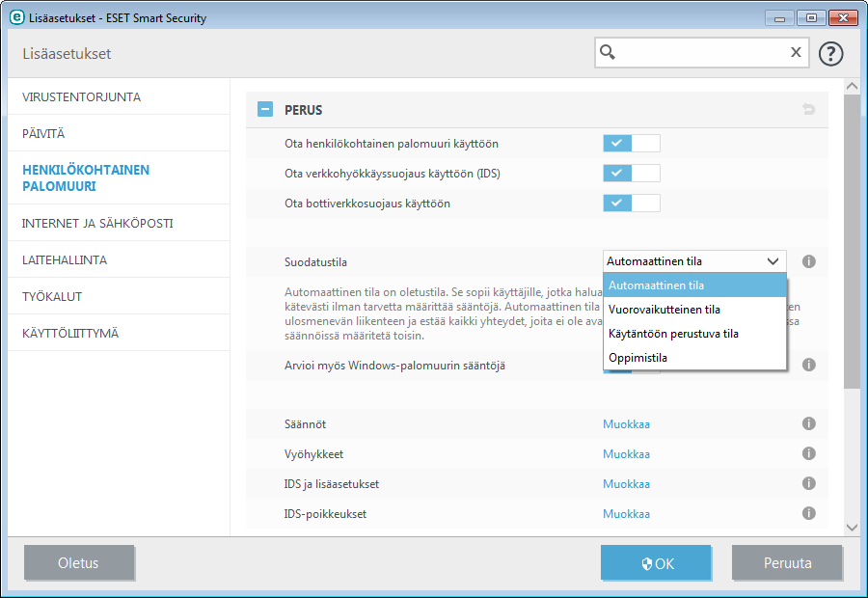Select Oppimistila from dropdown list
This screenshot has height=598, width=868.
pyautogui.click(x=694, y=358)
